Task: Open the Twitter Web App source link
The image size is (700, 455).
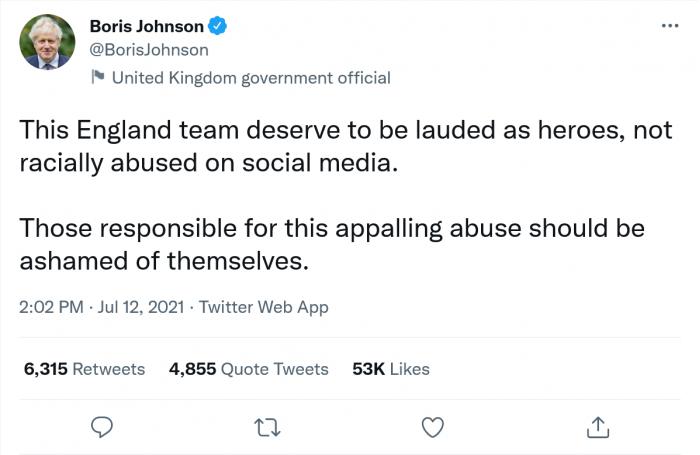Action: [x=263, y=308]
